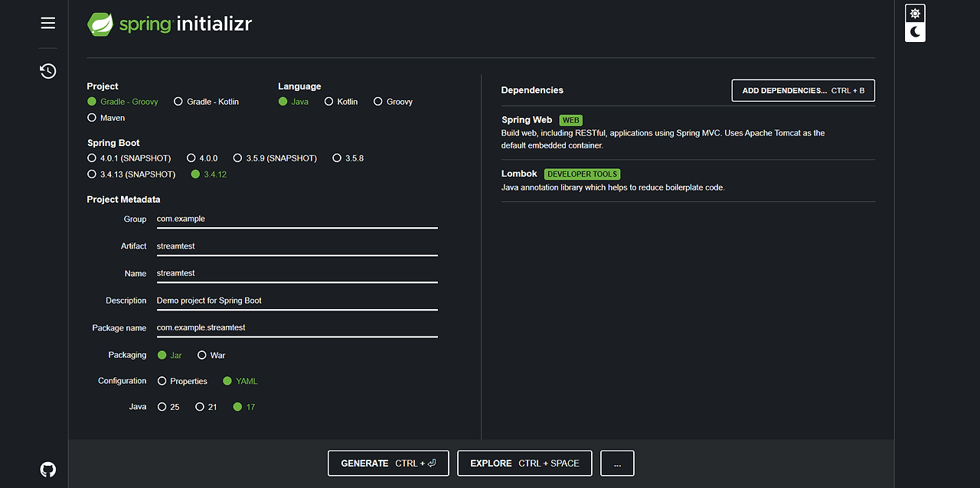Image resolution: width=980 pixels, height=488 pixels.
Task: Click the Lombok description text
Action: pos(612,187)
